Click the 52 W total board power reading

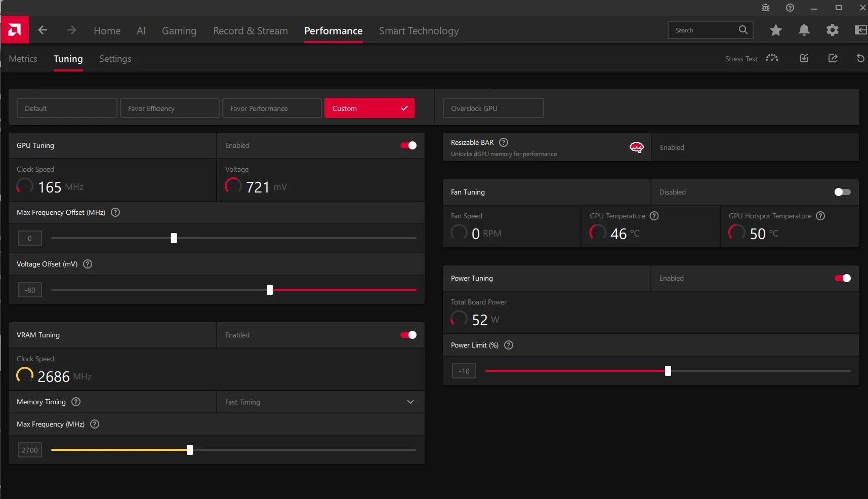click(485, 320)
